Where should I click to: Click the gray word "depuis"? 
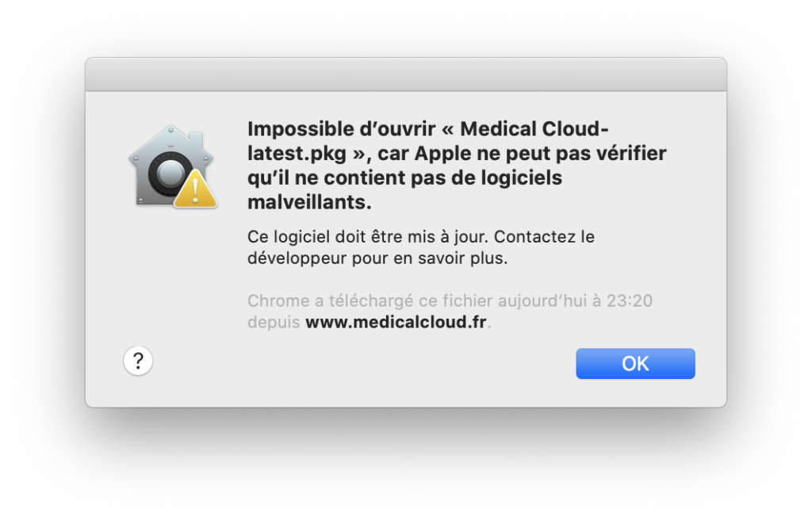click(x=274, y=322)
